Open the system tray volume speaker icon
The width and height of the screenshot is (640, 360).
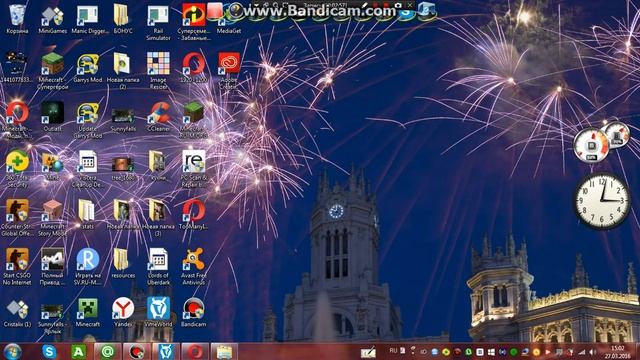[x=593, y=352]
